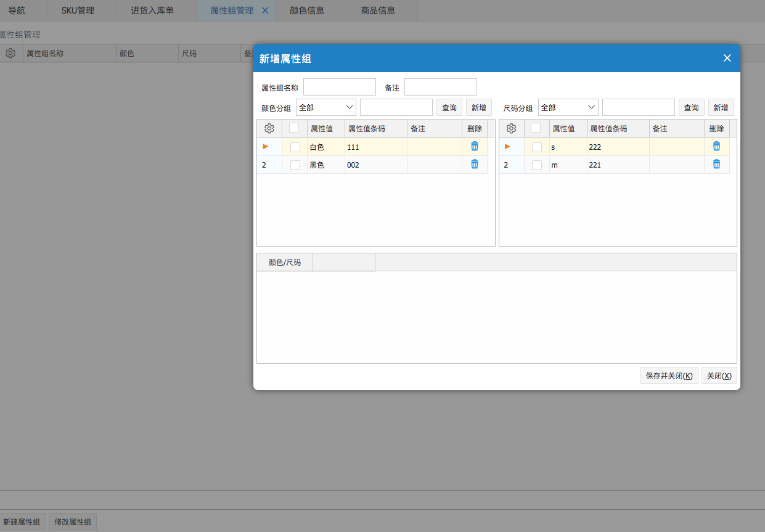The height and width of the screenshot is (532, 765).
Task: Close the 属性组管理 tab with its X icon
Action: pos(265,10)
